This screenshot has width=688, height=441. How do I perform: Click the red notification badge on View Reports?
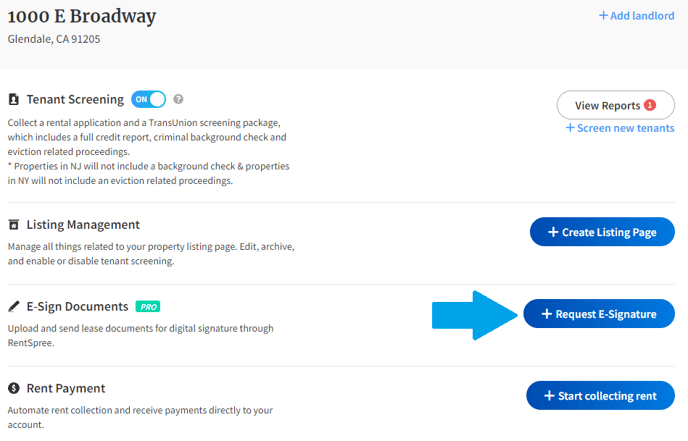coord(650,105)
